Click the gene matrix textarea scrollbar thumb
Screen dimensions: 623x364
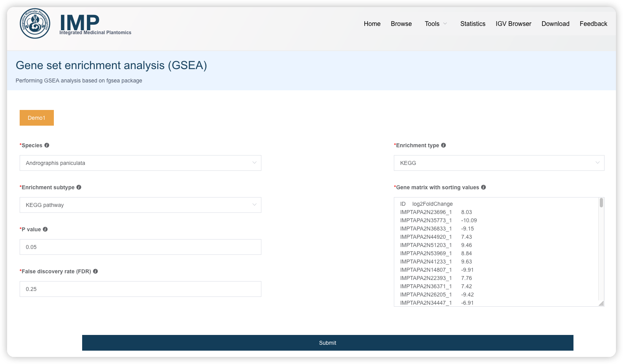point(601,203)
